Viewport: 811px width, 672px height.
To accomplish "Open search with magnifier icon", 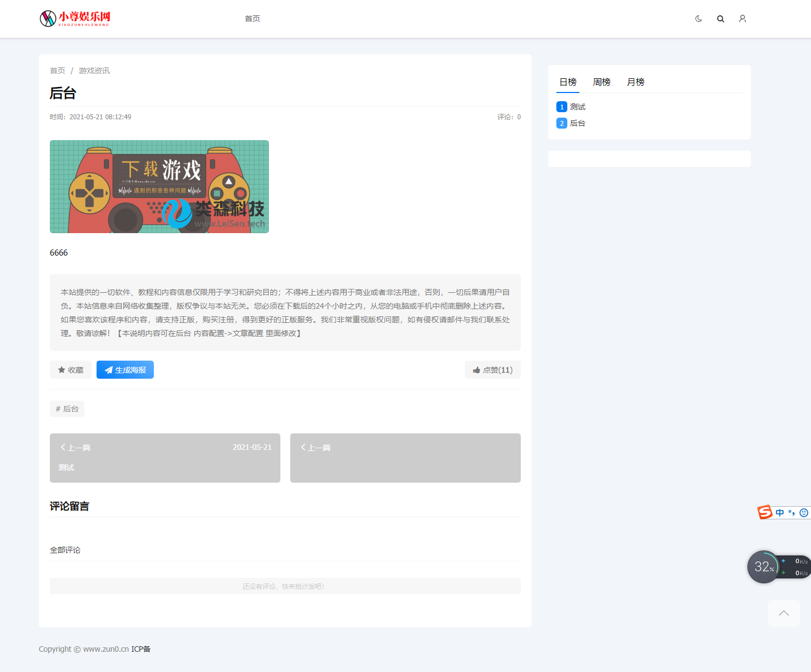I will pos(721,19).
